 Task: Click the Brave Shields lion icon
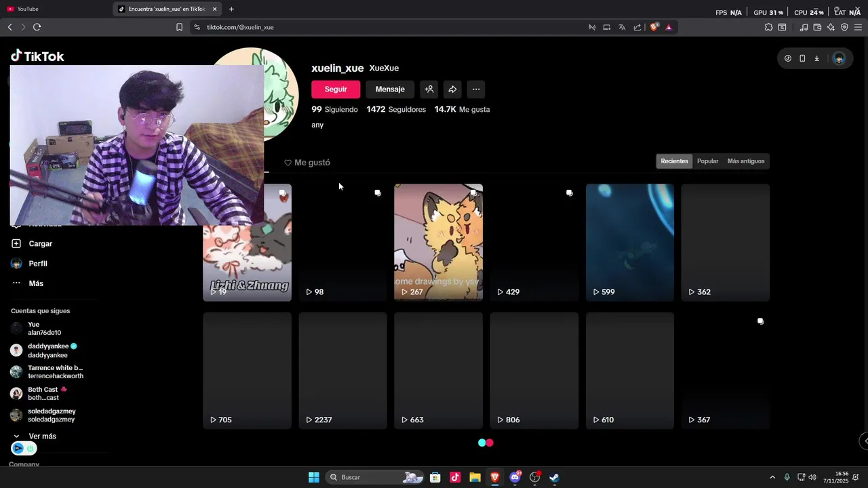tap(654, 27)
